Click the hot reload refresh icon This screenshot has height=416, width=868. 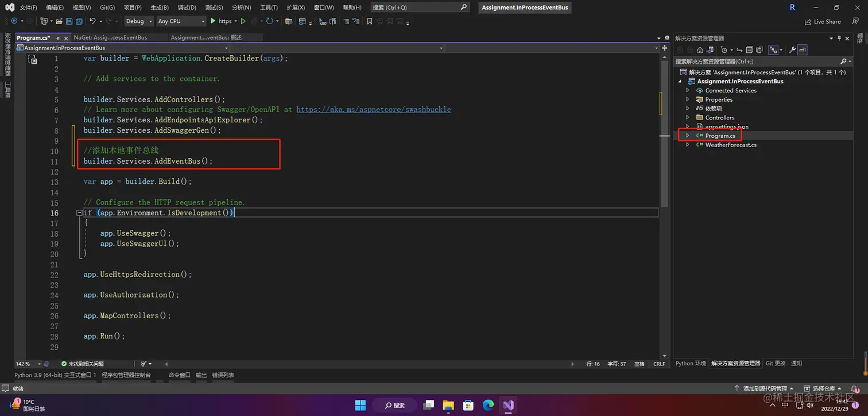point(269,21)
